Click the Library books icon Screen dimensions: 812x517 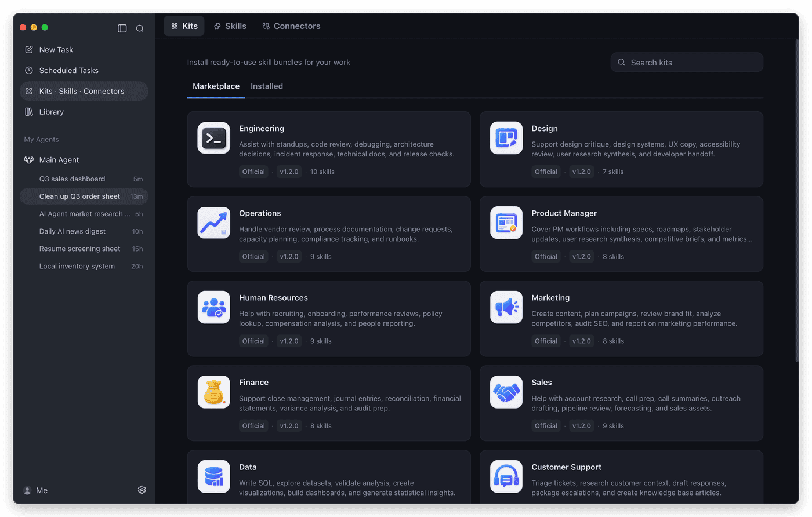(29, 112)
